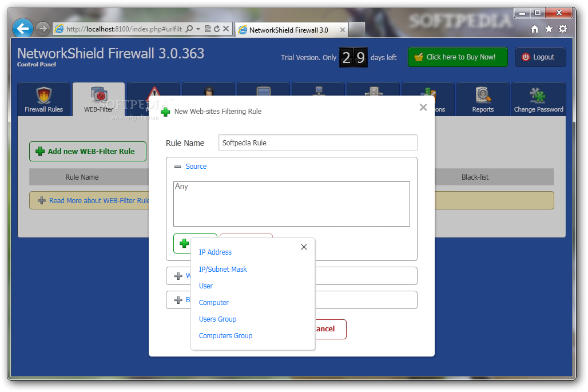Click the Source list box showing Any
Image resolution: width=588 pixels, height=392 pixels.
tap(291, 204)
